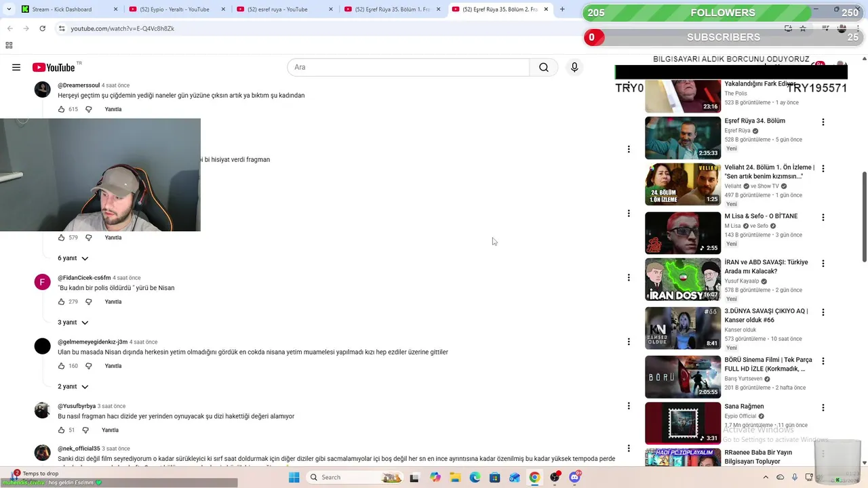The height and width of the screenshot is (488, 868).
Task: Expand the '3 yanıt' replies
Action: click(x=73, y=323)
